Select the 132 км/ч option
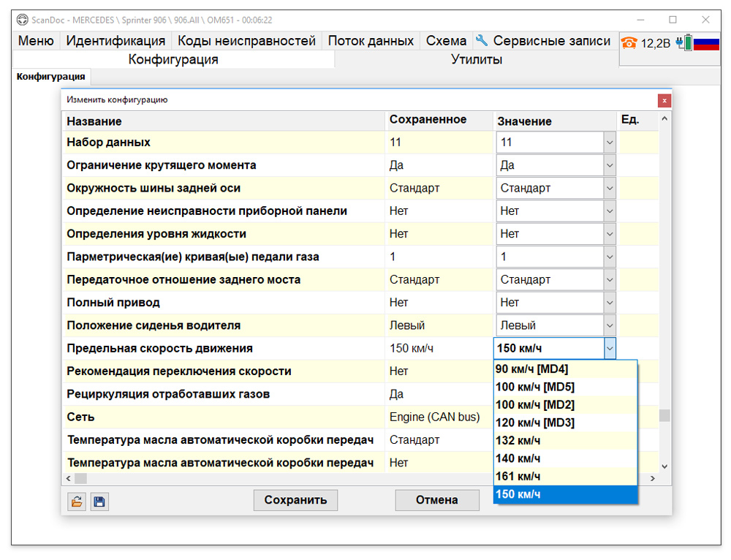This screenshot has height=560, width=731. tap(565, 440)
